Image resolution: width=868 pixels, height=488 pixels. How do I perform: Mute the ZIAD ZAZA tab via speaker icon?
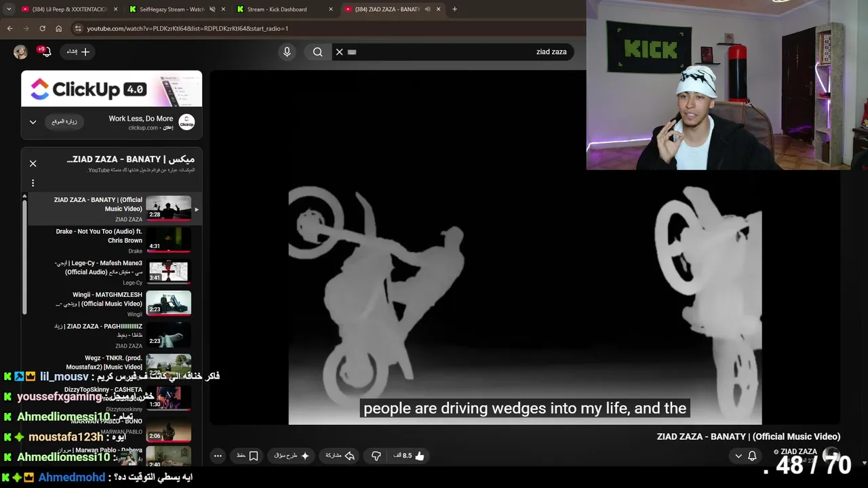point(428,9)
